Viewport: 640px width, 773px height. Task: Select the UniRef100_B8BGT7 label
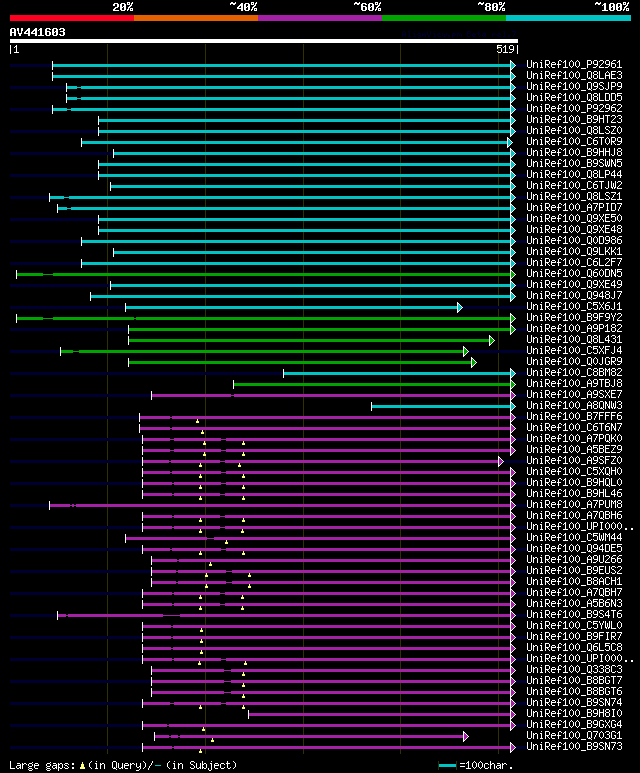pos(574,680)
